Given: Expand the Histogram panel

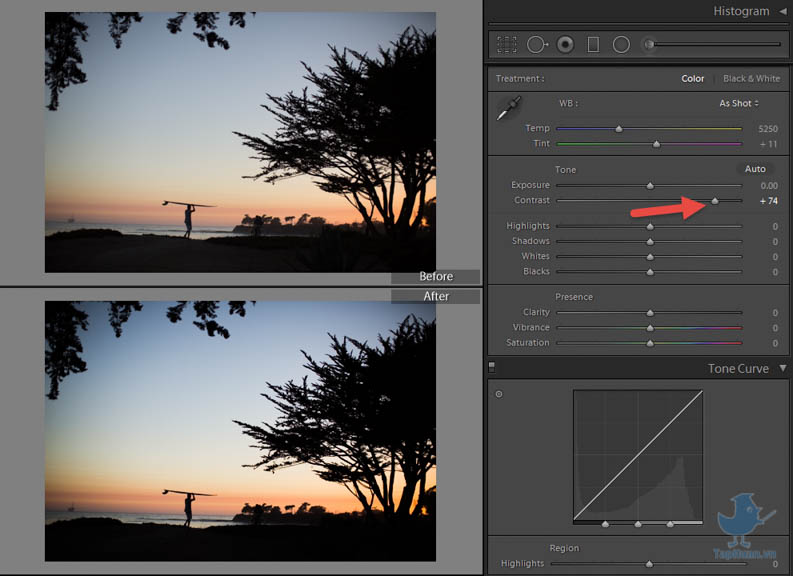Looking at the screenshot, I should tap(782, 11).
